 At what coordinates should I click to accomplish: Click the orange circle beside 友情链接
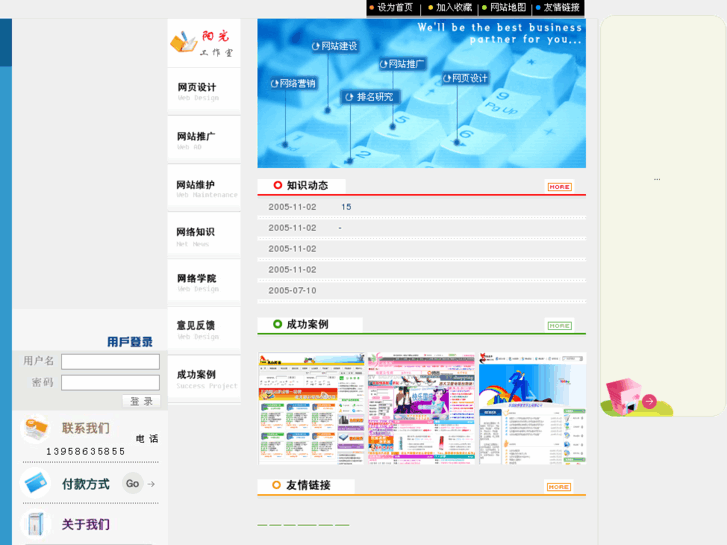click(276, 485)
